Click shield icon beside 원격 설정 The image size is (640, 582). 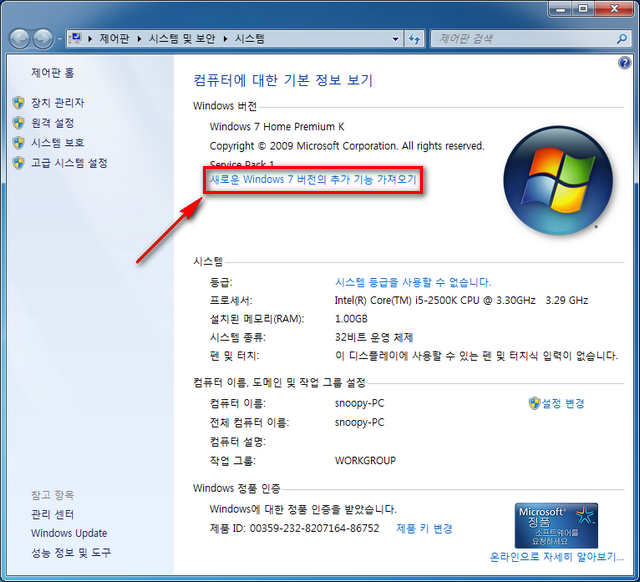tap(18, 123)
